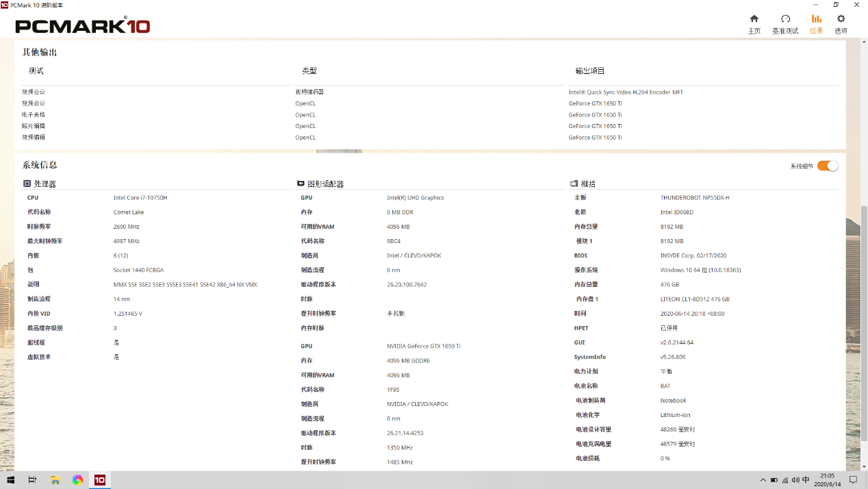Select the time value 2020-06-14 20:18 +08:00
Screen dimensions: 868x489
coord(693,314)
